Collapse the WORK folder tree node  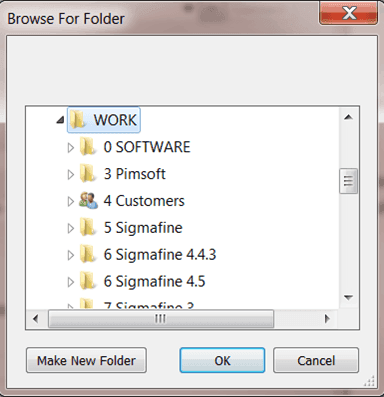point(60,120)
